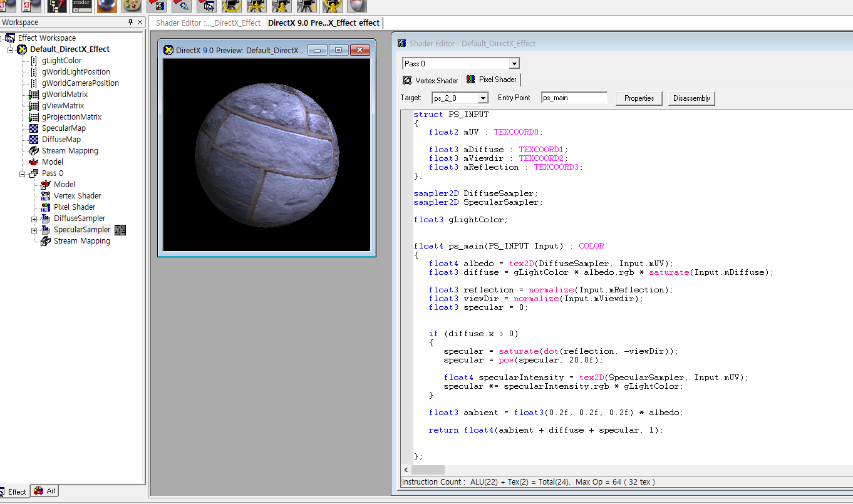This screenshot has width=853, height=504.
Task: Click the DiffuseMap checkerboard icon
Action: [34, 140]
